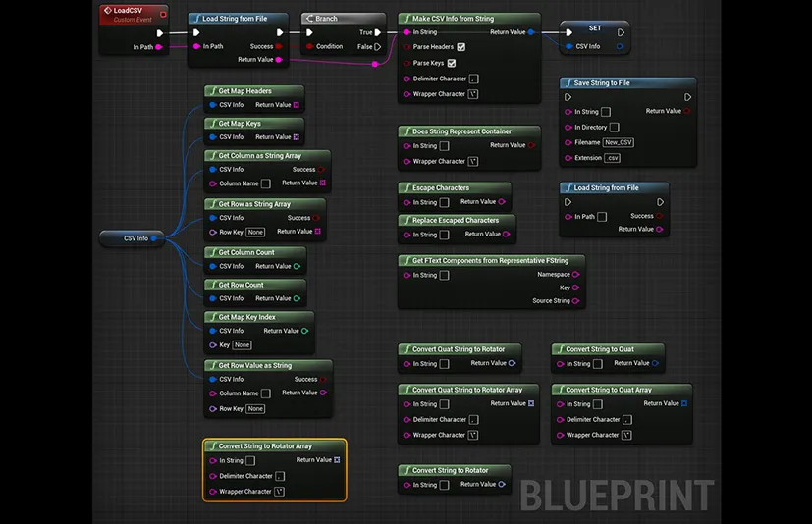Click Does String Represent Container Return Value pin

pos(531,145)
